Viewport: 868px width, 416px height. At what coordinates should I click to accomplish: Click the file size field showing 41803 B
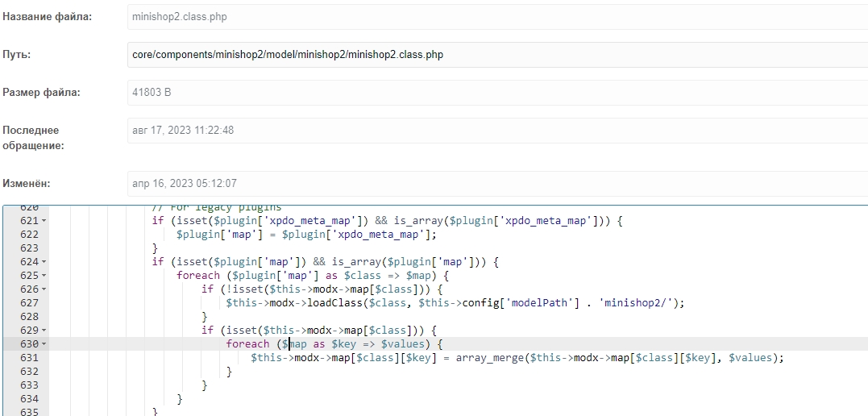(496, 93)
